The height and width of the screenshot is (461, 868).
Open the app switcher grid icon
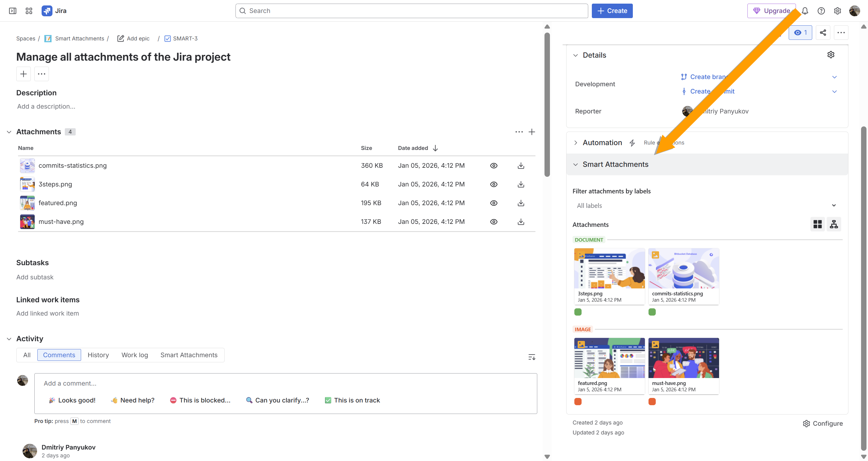(29, 11)
